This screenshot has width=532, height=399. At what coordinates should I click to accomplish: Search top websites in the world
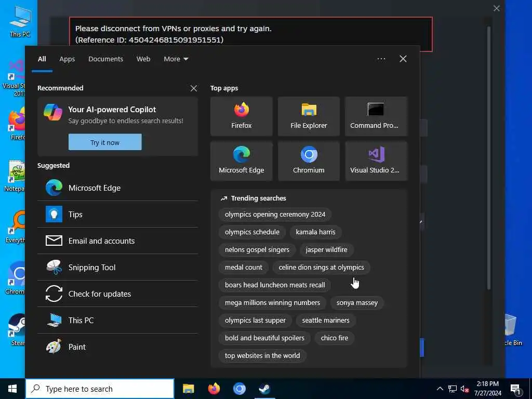click(262, 355)
